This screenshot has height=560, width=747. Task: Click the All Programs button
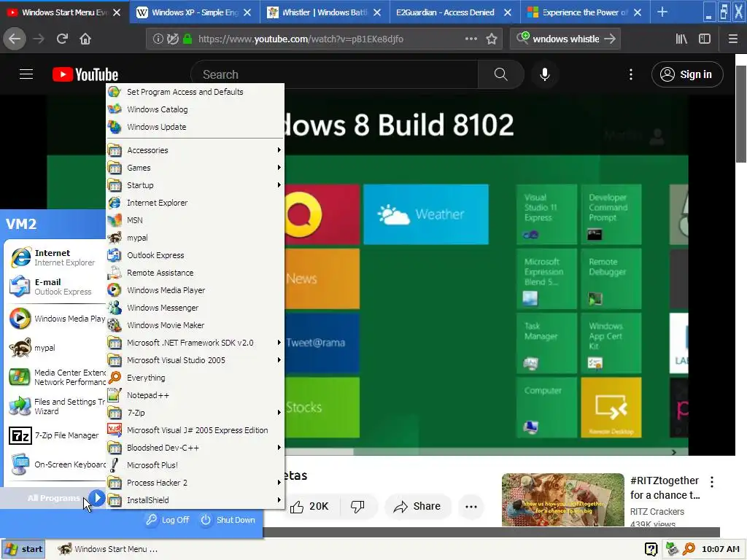pos(54,498)
